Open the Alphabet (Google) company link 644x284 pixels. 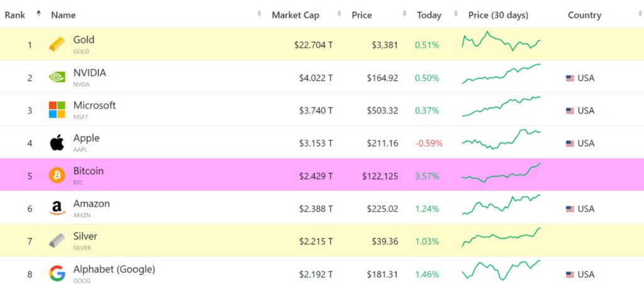point(114,269)
